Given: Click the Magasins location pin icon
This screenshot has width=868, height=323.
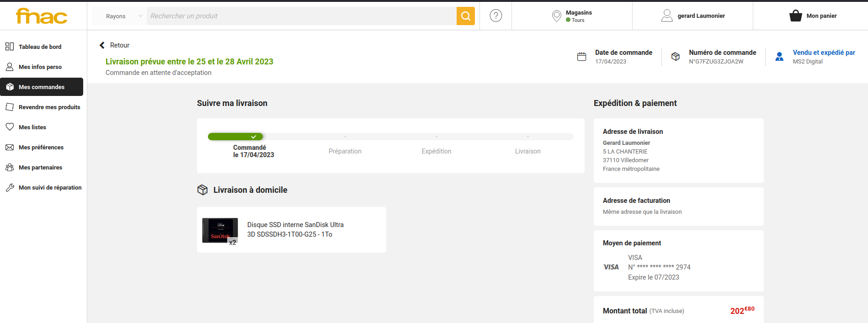Looking at the screenshot, I should tap(556, 16).
